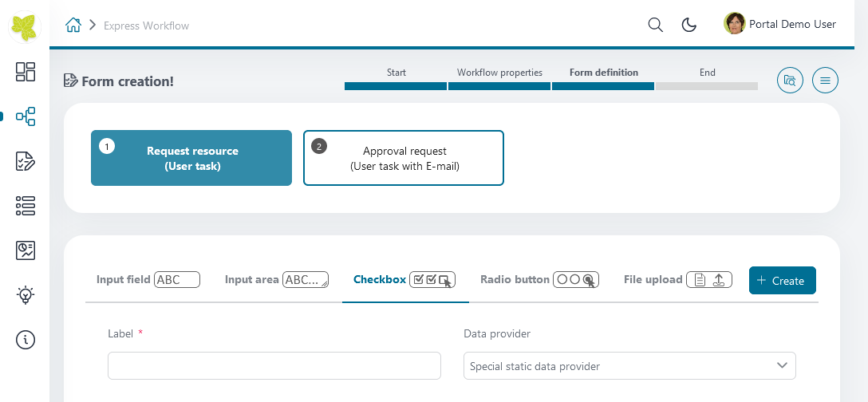
Task: Open the Tasks sidebar icon
Action: 26,161
